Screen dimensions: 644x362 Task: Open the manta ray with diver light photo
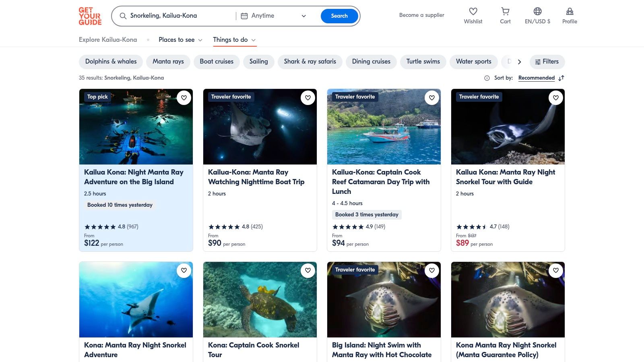260,127
